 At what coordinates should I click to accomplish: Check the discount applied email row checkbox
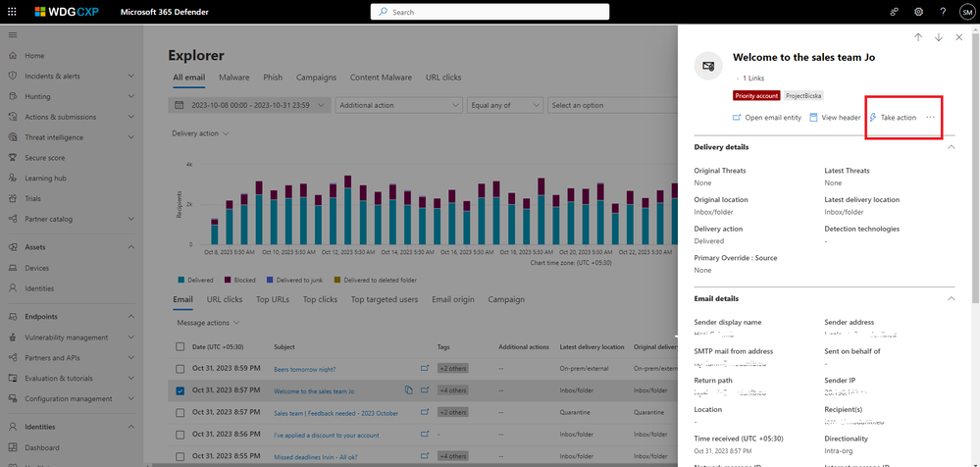(x=180, y=435)
